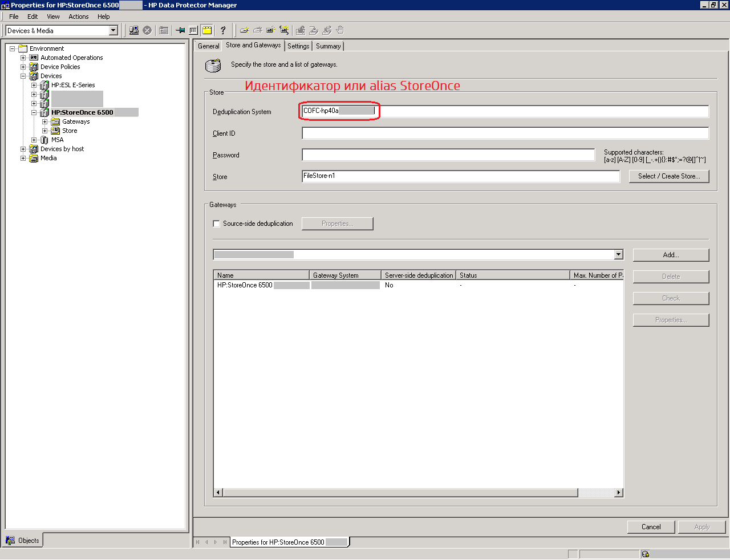Click the Add gateway button

(671, 255)
